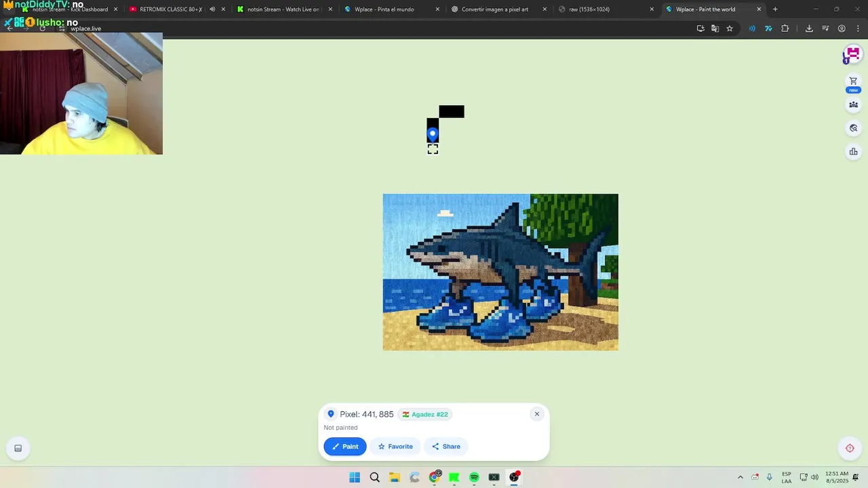Switch ESP LAA keyboard language
Screen dimensions: 868x488
787,477
